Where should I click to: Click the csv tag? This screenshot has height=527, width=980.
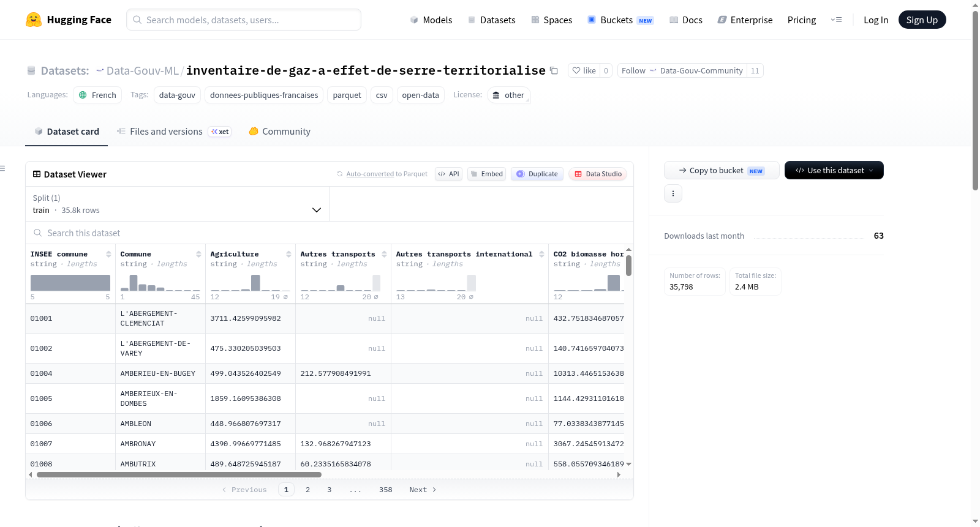382,95
